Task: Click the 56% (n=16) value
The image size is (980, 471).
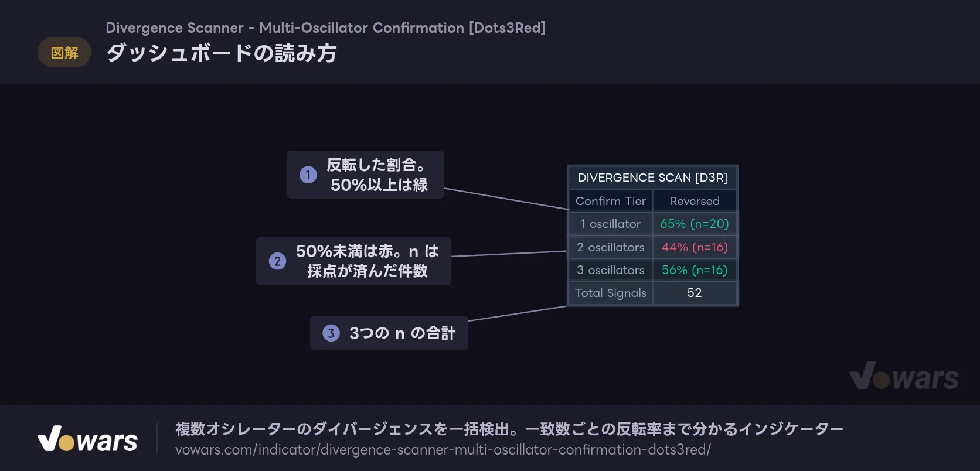Action: click(x=695, y=270)
